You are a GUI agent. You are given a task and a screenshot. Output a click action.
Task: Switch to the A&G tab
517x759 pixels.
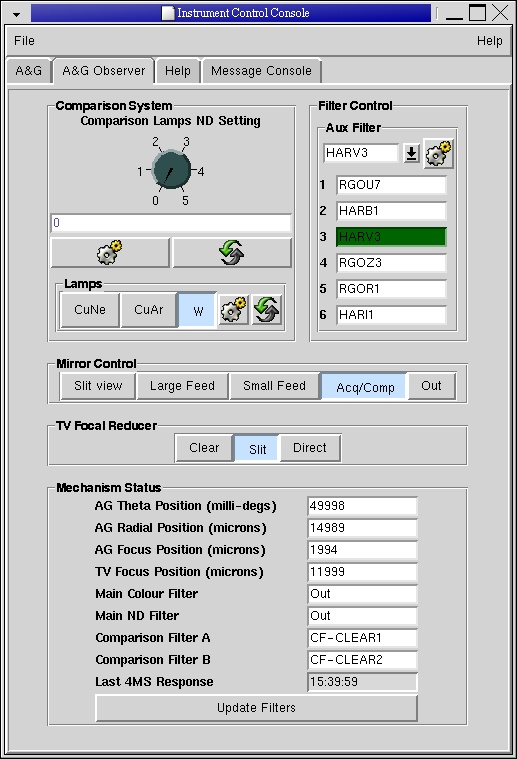click(x=29, y=71)
